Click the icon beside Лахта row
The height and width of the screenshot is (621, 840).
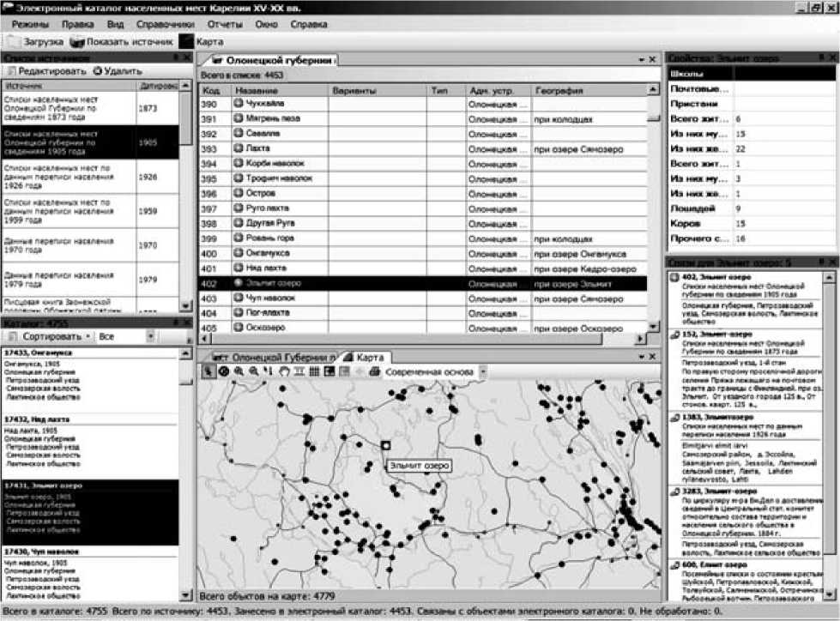point(239,148)
